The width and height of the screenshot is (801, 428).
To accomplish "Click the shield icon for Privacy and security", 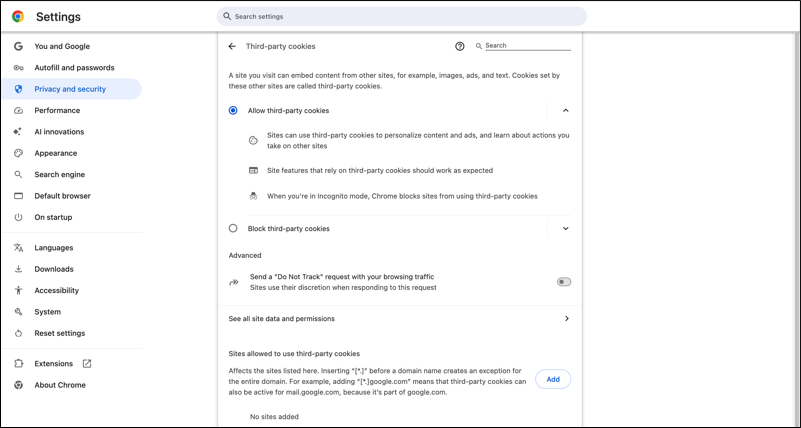I will coord(18,89).
